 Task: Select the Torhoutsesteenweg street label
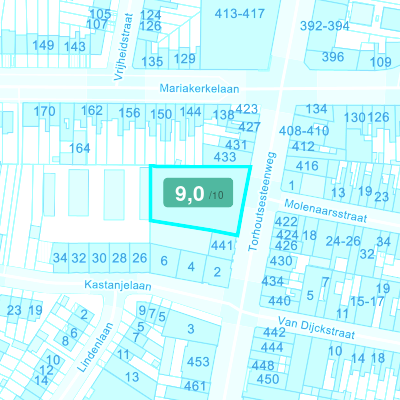point(262,201)
